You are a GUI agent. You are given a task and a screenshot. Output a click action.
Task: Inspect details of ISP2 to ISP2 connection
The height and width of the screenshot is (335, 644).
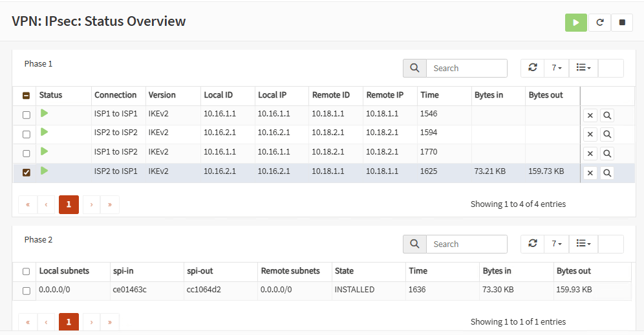tap(607, 135)
